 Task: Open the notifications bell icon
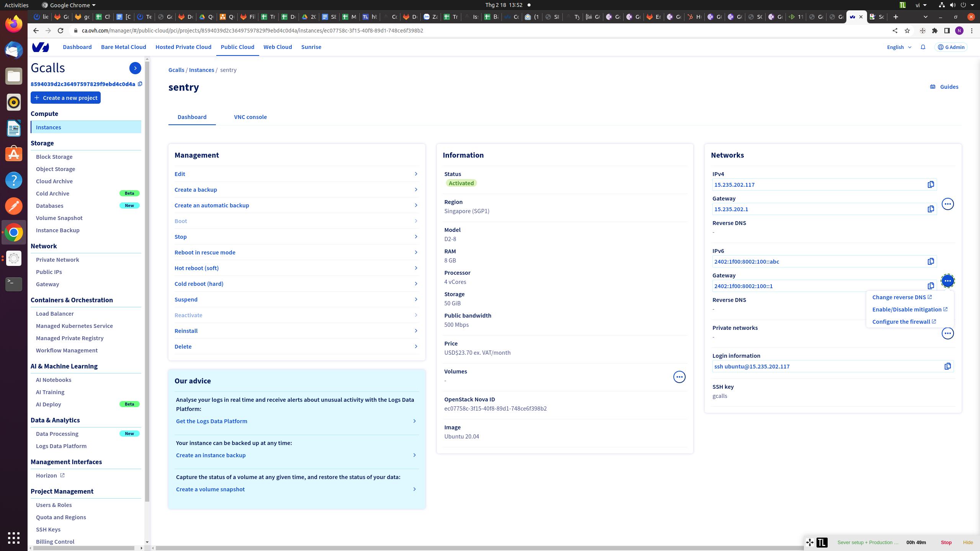923,47
